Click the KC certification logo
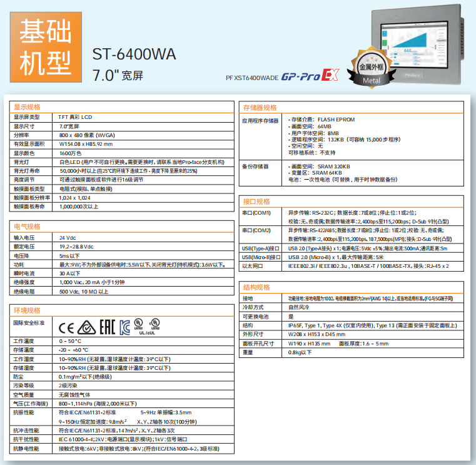 (124, 327)
